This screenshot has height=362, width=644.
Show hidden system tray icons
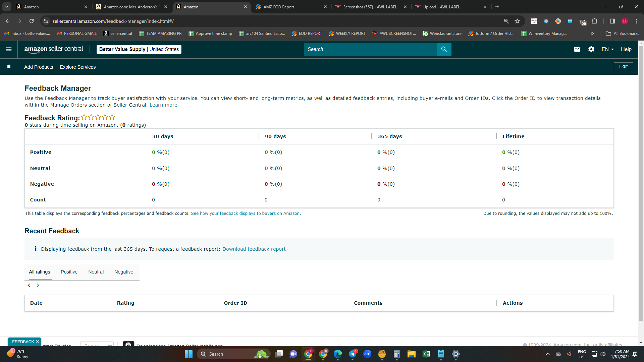547,354
